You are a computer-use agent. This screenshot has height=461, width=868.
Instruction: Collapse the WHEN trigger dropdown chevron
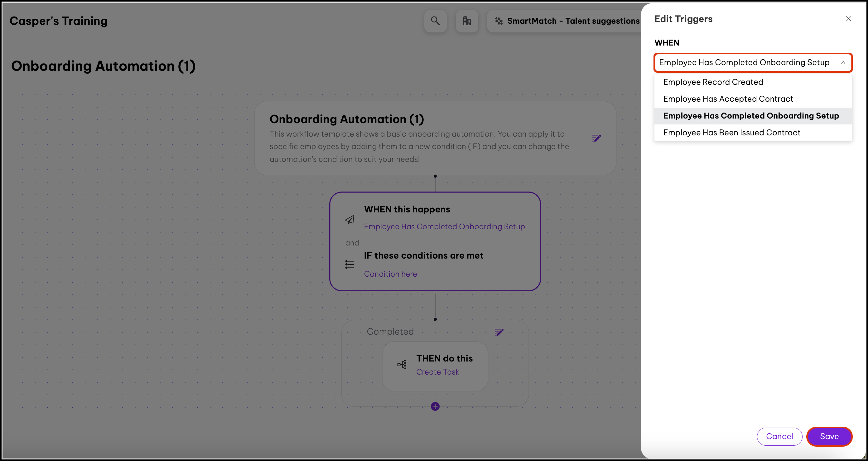coord(843,63)
